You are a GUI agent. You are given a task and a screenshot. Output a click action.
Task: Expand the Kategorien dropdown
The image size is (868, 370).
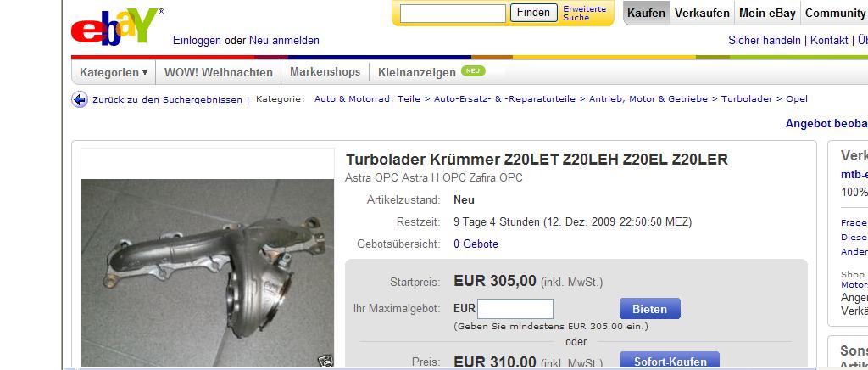coord(114,72)
